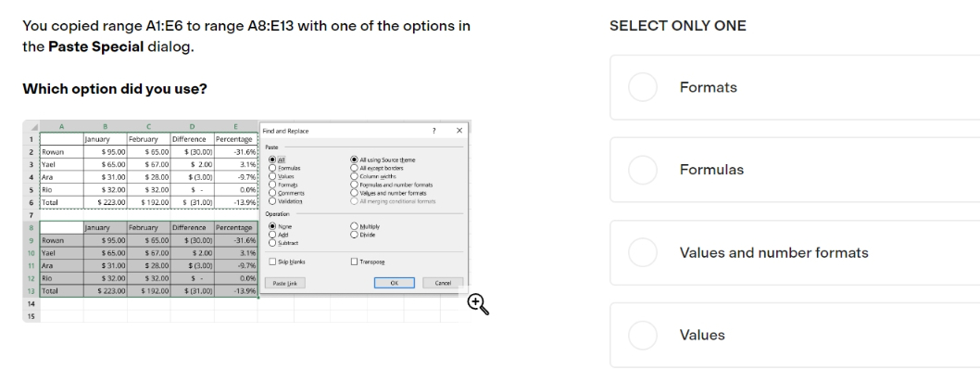Image resolution: width=980 pixels, height=383 pixels.
Task: Select the Formulas answer radio circle
Action: (x=643, y=170)
